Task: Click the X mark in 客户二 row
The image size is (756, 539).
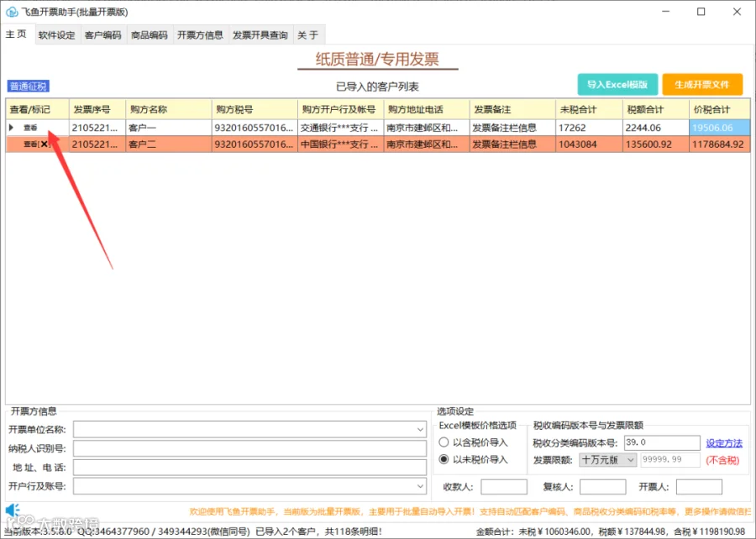Action: click(45, 144)
